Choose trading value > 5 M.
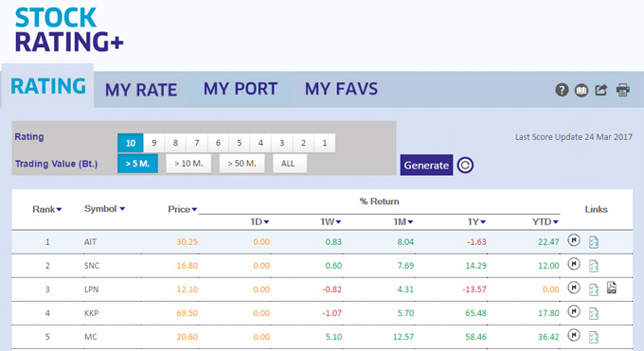644x351 pixels. pyautogui.click(x=137, y=164)
